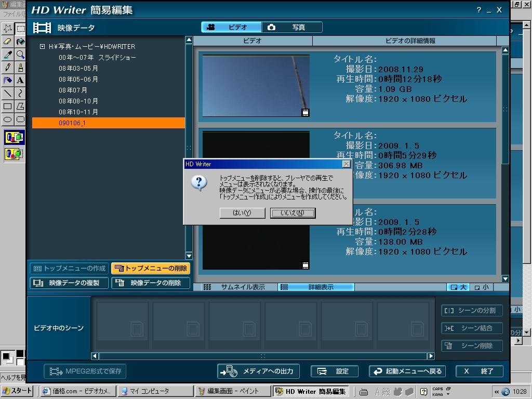Click トップメニューの作成 button

click(69, 269)
